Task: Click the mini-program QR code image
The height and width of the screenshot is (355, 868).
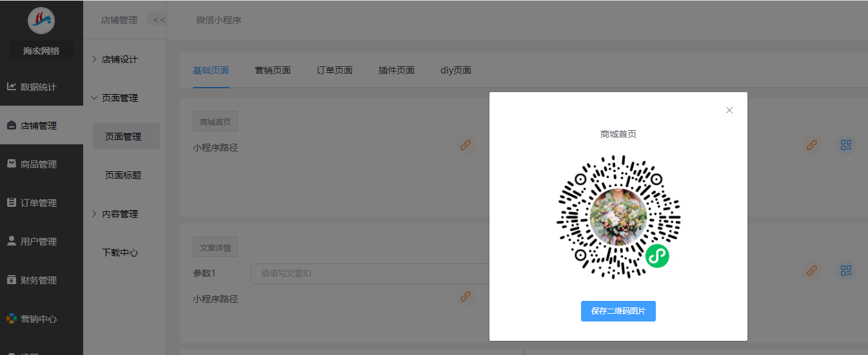Action: [618, 217]
